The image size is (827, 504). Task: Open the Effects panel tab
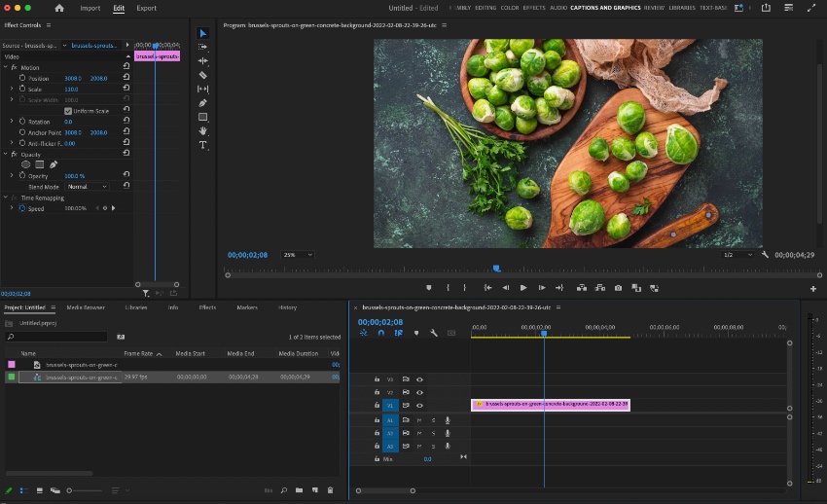[x=207, y=307]
